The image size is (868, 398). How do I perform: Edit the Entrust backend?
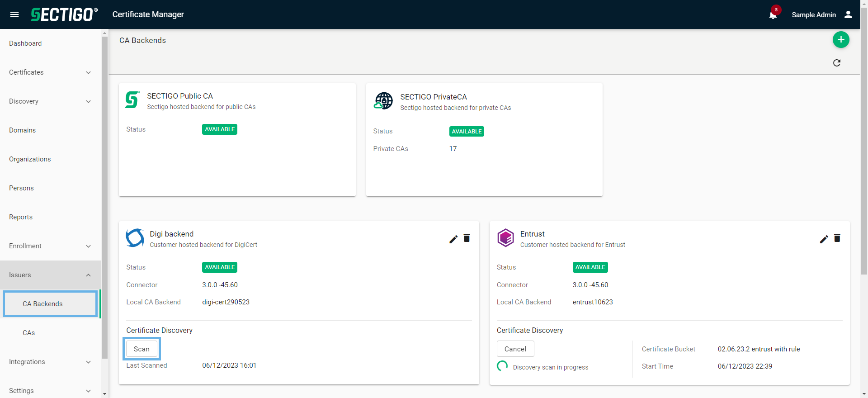tap(824, 239)
